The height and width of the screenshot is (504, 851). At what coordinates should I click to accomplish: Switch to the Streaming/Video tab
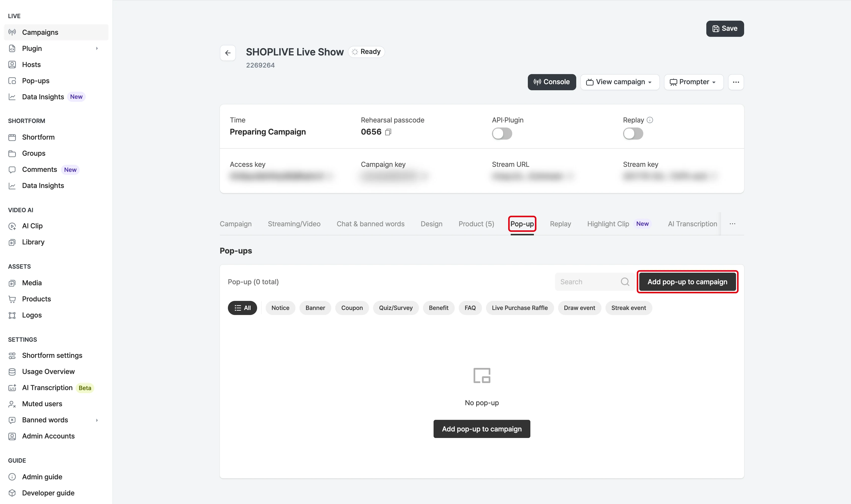pyautogui.click(x=294, y=224)
